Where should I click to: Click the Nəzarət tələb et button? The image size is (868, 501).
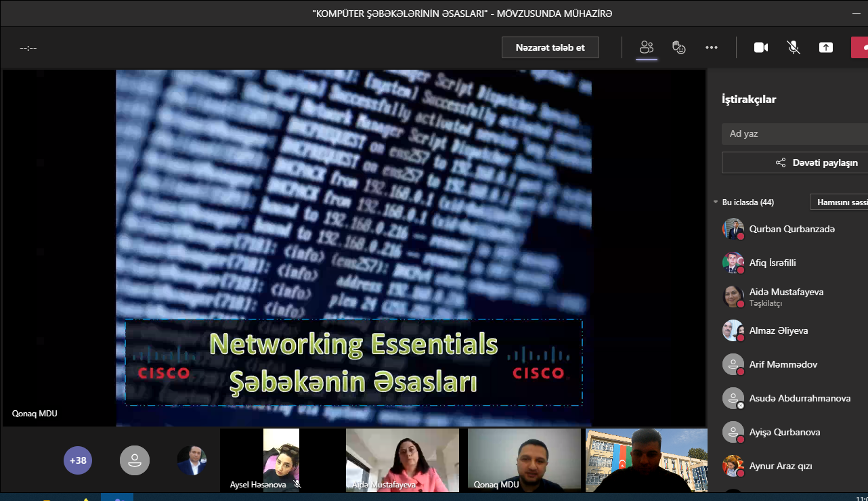[x=550, y=47]
